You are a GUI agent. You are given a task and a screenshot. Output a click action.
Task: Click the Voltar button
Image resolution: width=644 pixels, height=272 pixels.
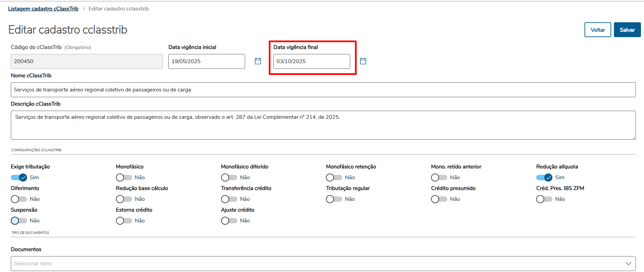tap(597, 30)
